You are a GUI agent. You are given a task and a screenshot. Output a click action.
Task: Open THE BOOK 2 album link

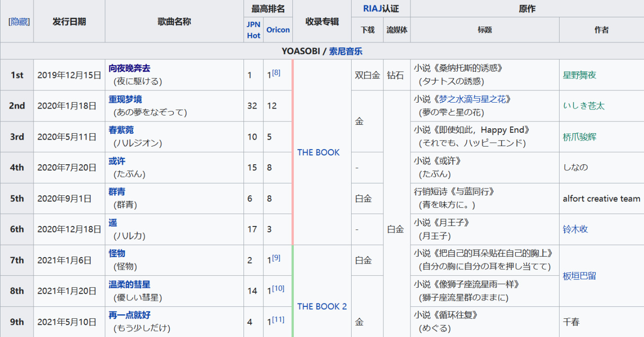point(322,306)
